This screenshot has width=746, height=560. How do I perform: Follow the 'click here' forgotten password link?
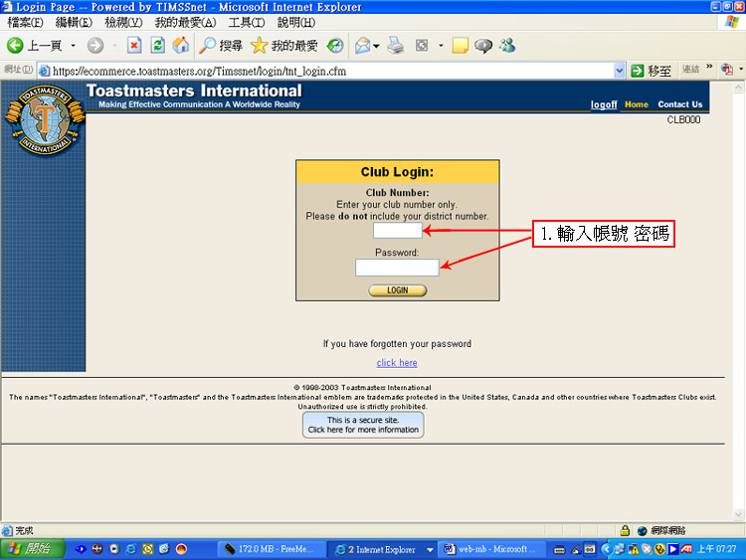(397, 363)
